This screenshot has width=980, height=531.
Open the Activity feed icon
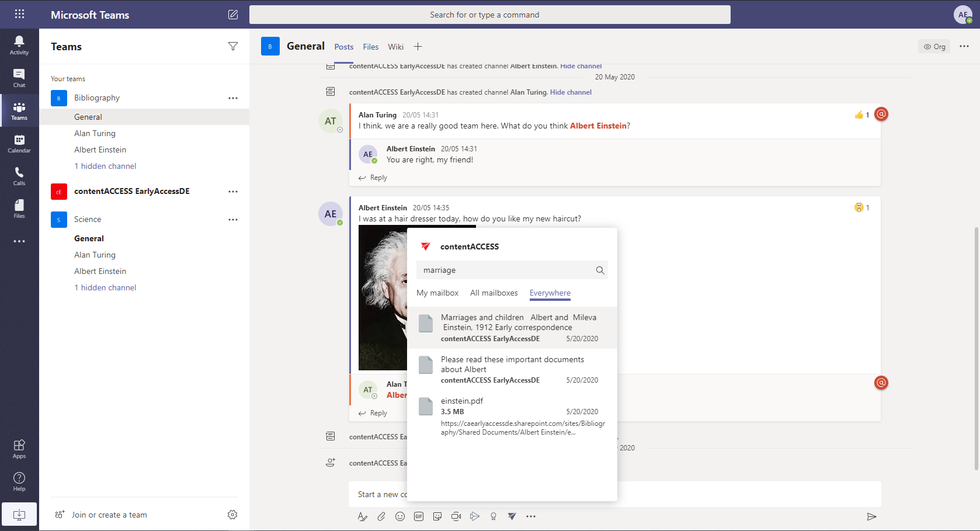pyautogui.click(x=19, y=44)
